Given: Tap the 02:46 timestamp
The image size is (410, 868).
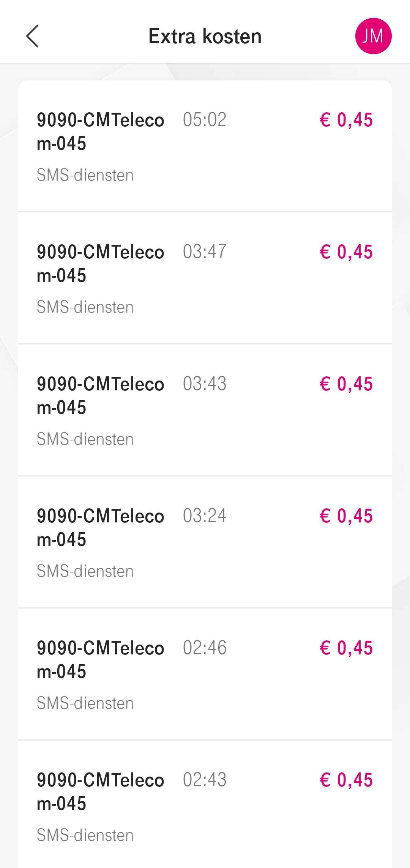Looking at the screenshot, I should click(204, 648).
